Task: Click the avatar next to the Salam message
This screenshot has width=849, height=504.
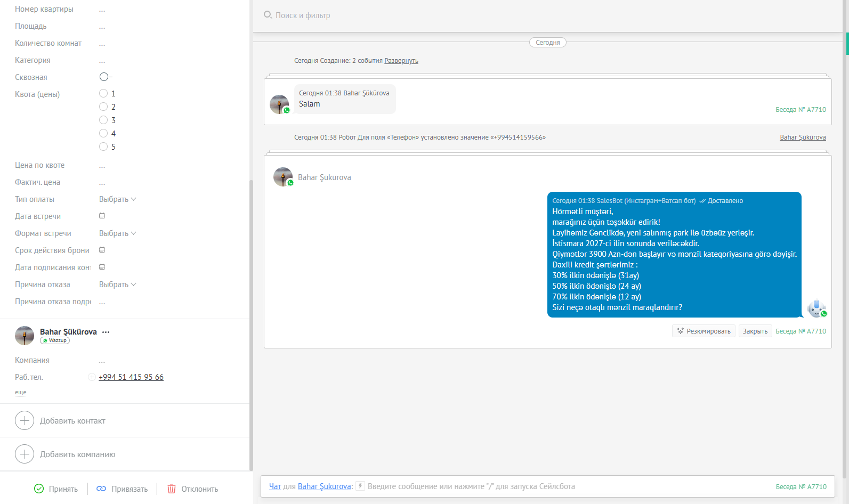Action: point(279,104)
